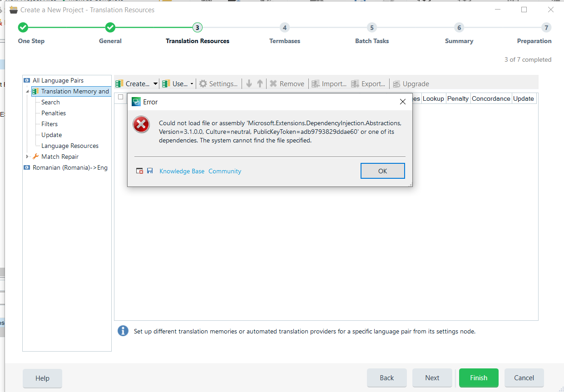Open the Use dropdown arrow
Screen dimensions: 564x392
click(192, 84)
